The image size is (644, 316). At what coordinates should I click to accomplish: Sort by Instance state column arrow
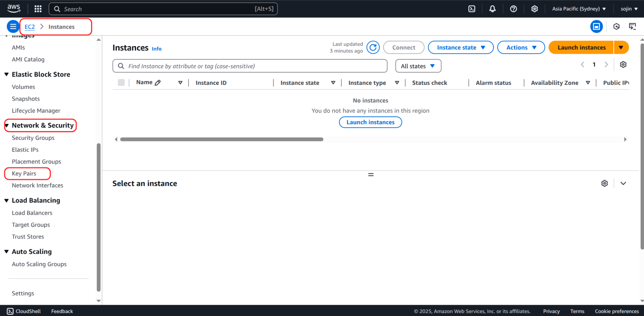click(x=333, y=83)
